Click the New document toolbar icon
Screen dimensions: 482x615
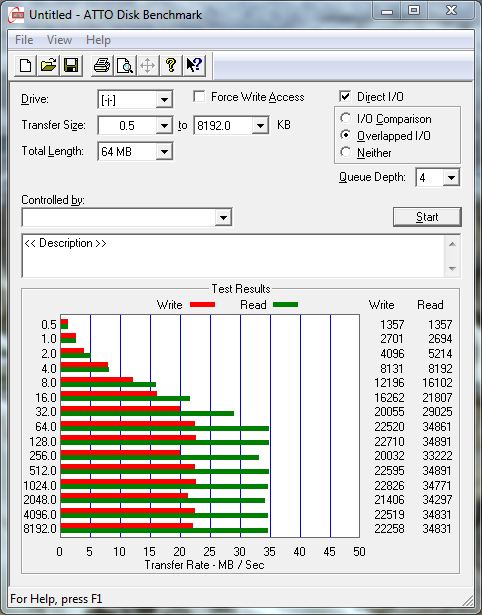pyautogui.click(x=25, y=65)
